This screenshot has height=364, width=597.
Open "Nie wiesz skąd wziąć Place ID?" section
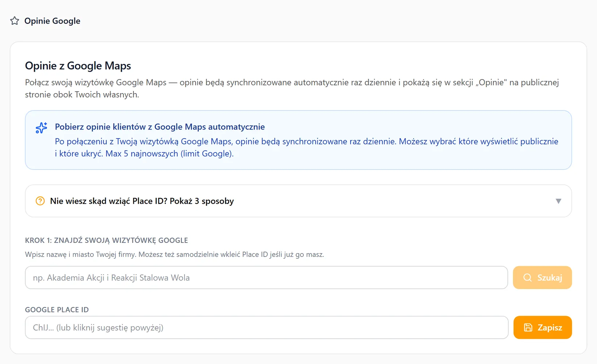pos(298,201)
